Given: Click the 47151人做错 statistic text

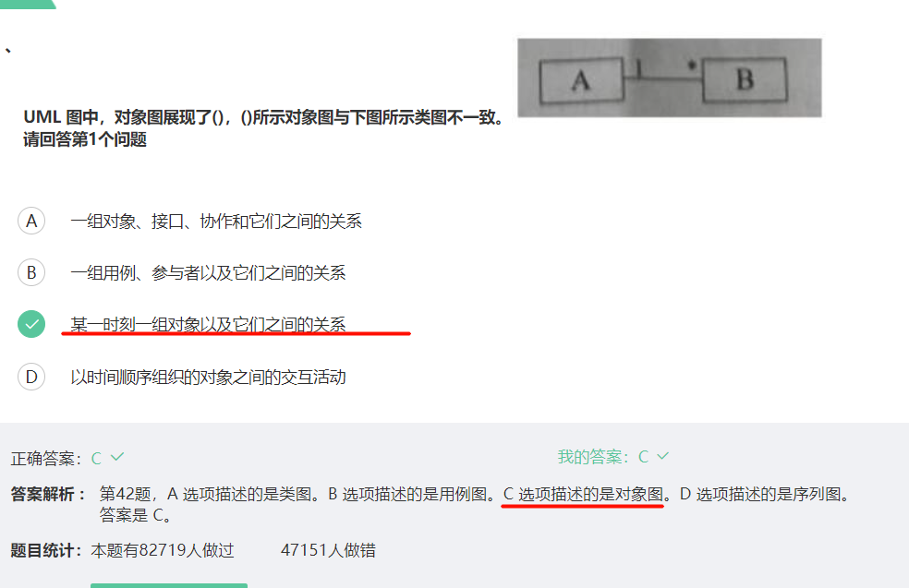Looking at the screenshot, I should click(328, 550).
